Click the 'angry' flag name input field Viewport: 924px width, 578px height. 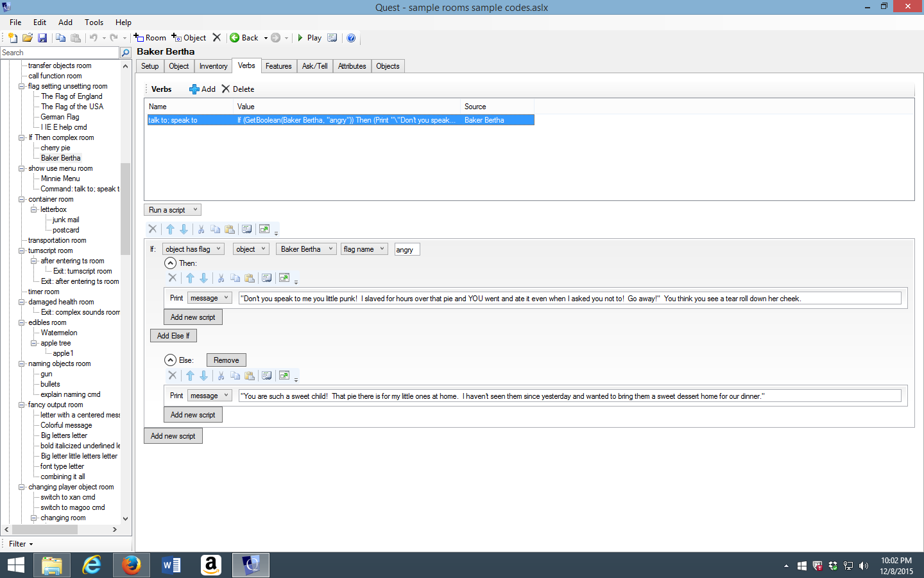pyautogui.click(x=407, y=250)
